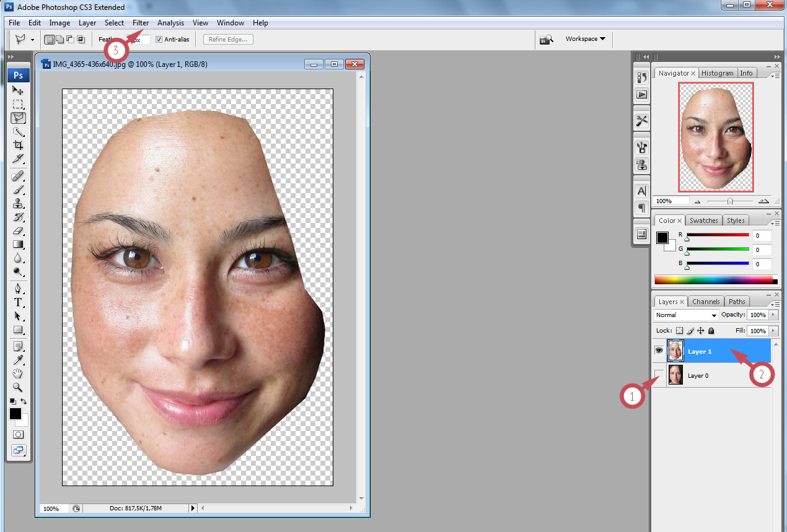Launch Adobe Bridge from options bar

coord(547,39)
